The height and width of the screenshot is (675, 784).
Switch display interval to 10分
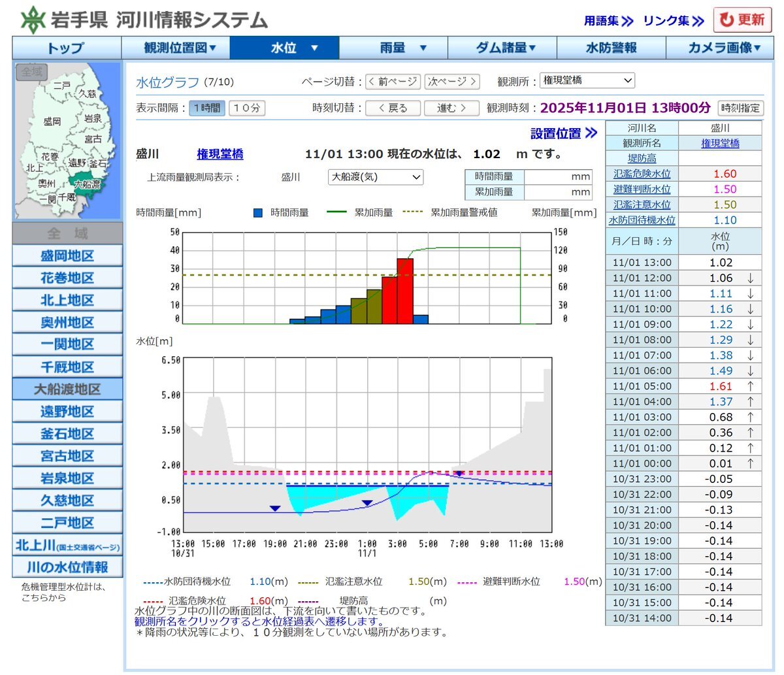pyautogui.click(x=247, y=108)
